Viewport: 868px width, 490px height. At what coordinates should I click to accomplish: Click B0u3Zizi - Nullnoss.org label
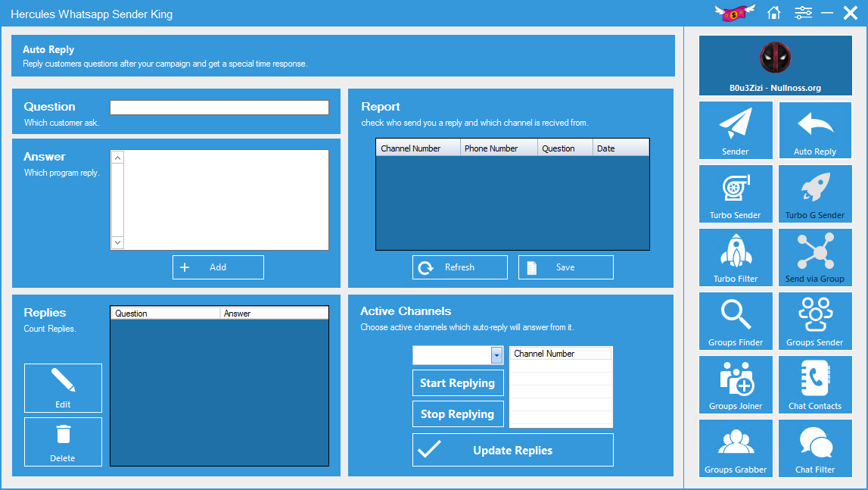(775, 88)
